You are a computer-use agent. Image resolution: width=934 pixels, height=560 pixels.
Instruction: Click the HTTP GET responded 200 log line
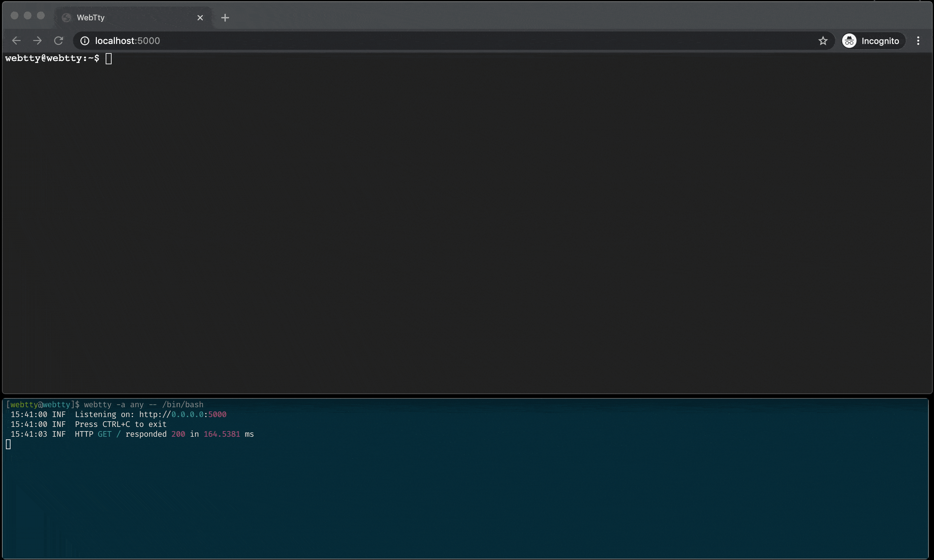(164, 434)
